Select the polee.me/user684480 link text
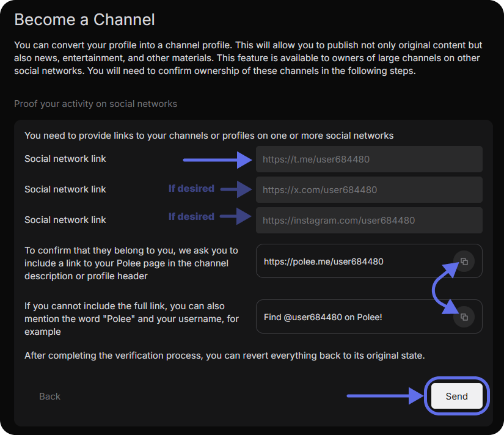This screenshot has width=504, height=435. [x=323, y=261]
